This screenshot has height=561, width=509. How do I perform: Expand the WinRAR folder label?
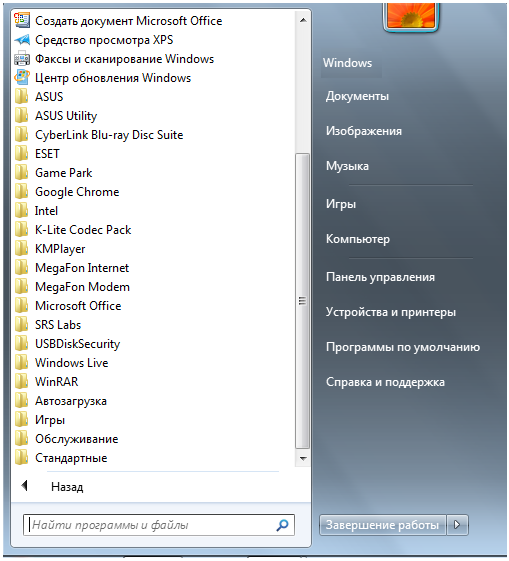[x=57, y=381]
